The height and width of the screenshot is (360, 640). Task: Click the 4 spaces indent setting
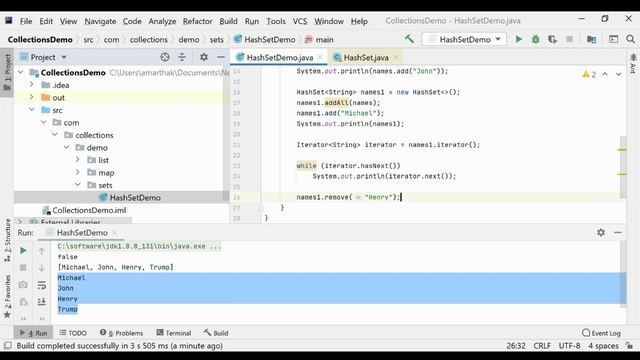(x=603, y=346)
